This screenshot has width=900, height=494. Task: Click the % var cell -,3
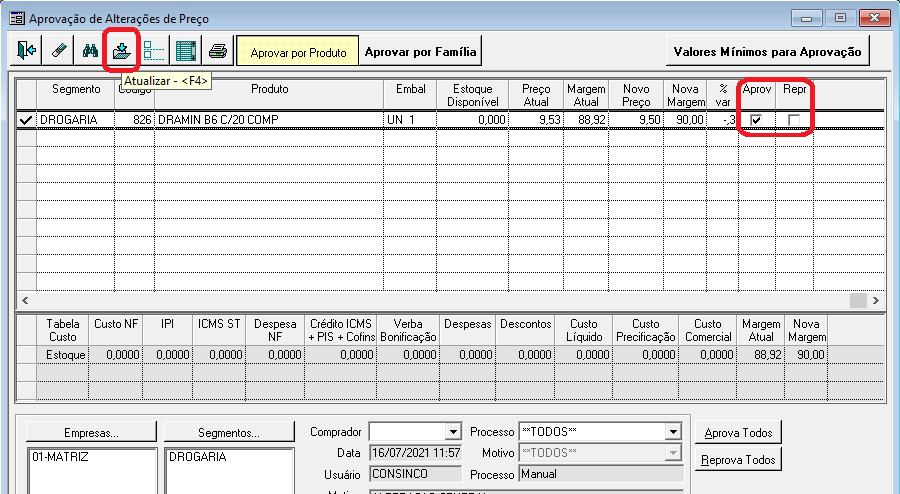click(723, 120)
